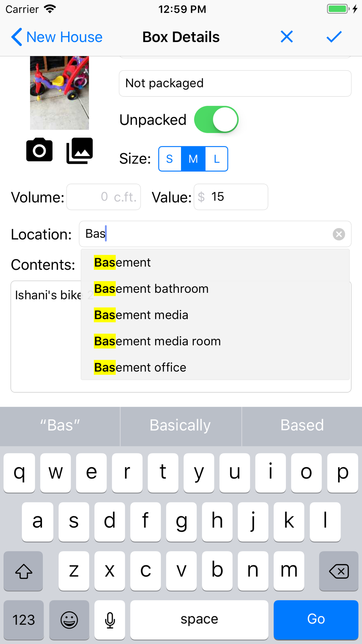The width and height of the screenshot is (362, 644).
Task: Open the emoji keyboard
Action: click(x=69, y=620)
